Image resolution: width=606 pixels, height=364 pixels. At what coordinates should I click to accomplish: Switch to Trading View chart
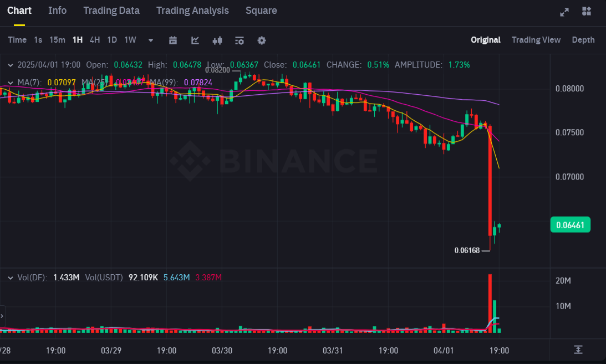pyautogui.click(x=536, y=40)
